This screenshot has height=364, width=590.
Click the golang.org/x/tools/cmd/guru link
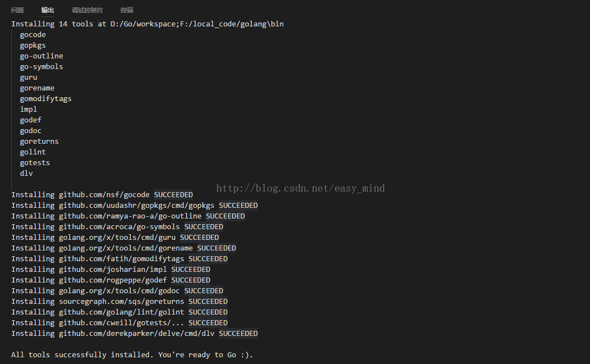(x=117, y=238)
